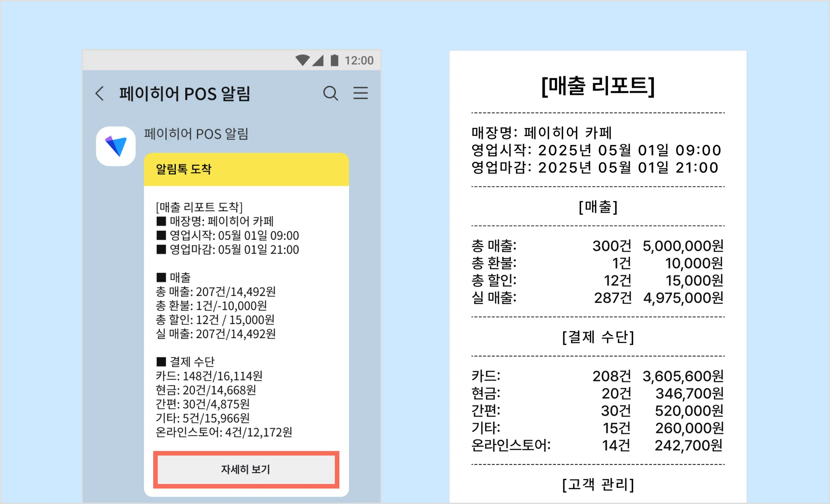Click the 12:00 clock in status bar
This screenshot has width=830, height=504.
tap(359, 60)
